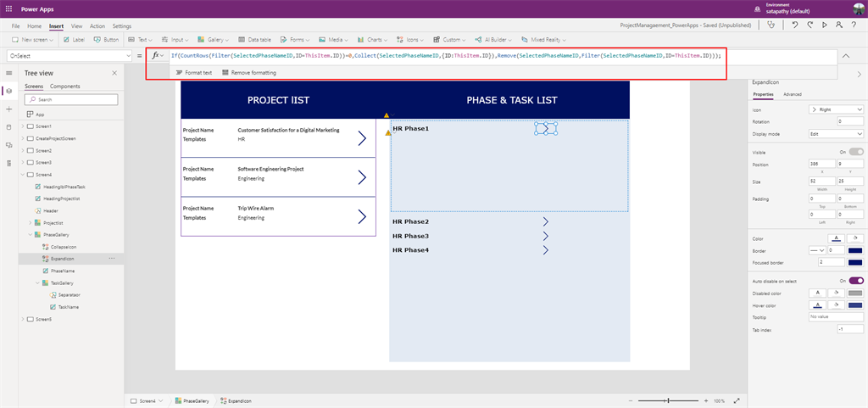Click the Border color swatch
Image resolution: width=868 pixels, height=408 pixels.
[854, 251]
